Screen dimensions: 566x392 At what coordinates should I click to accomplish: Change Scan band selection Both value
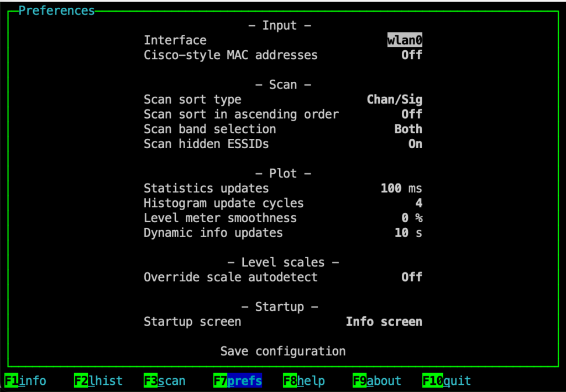[408, 129]
